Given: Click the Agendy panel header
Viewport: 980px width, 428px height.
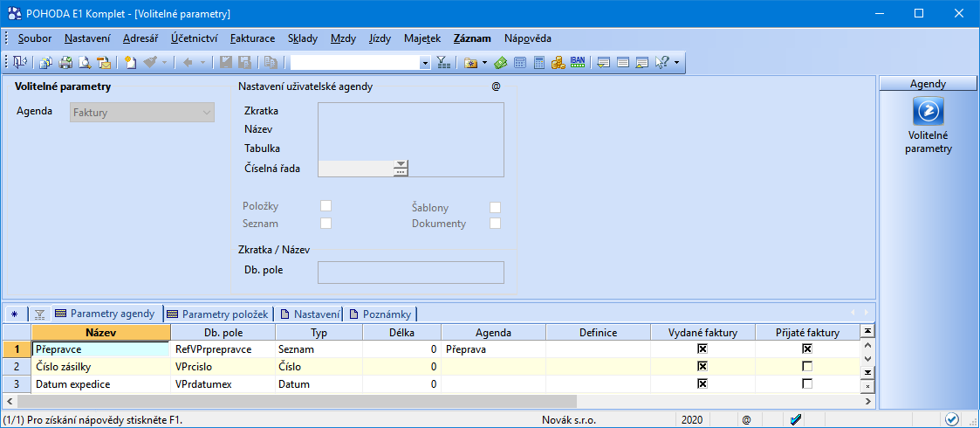Looking at the screenshot, I should [x=928, y=83].
